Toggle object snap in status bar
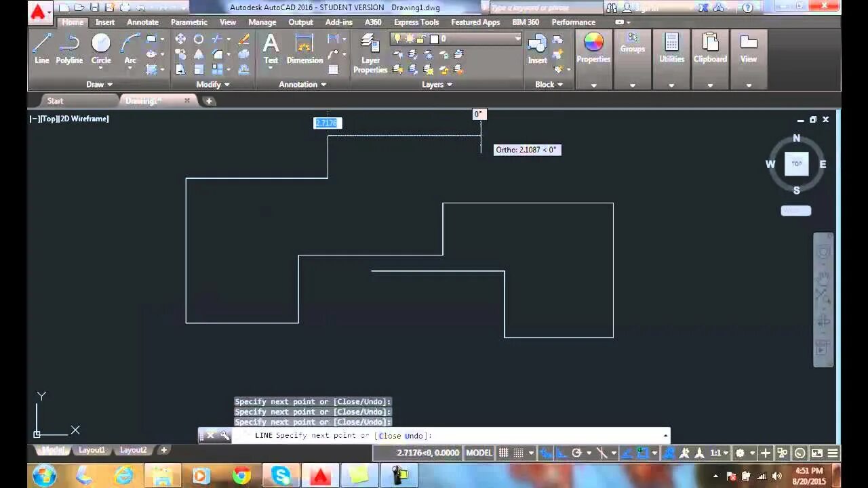868x488 pixels. coord(642,453)
